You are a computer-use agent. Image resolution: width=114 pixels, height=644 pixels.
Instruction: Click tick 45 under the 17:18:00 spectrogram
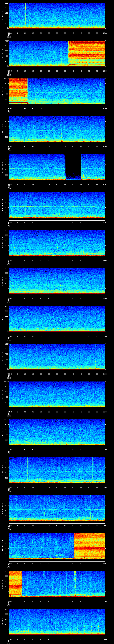[81, 184]
